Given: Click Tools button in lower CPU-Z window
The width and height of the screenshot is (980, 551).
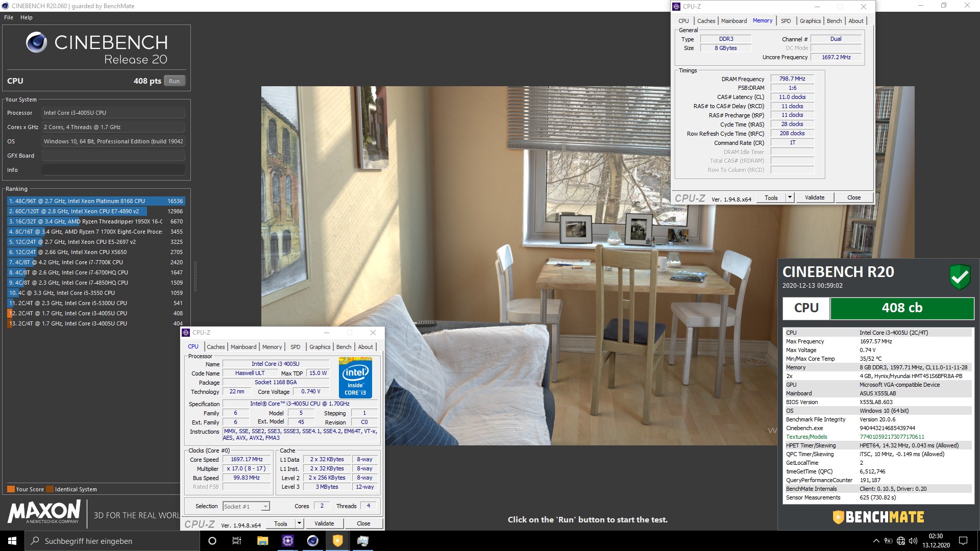Looking at the screenshot, I should 280,524.
